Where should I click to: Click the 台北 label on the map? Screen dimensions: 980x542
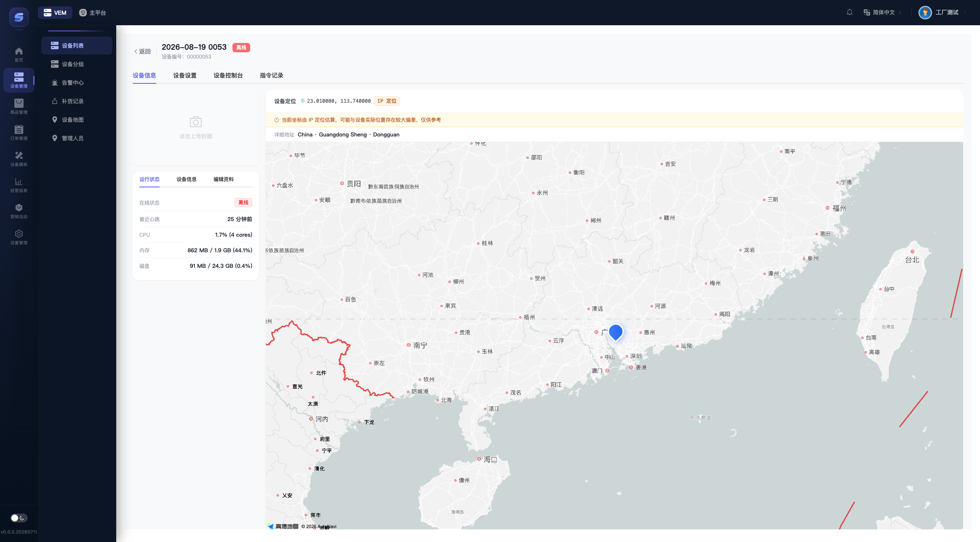pyautogui.click(x=912, y=260)
